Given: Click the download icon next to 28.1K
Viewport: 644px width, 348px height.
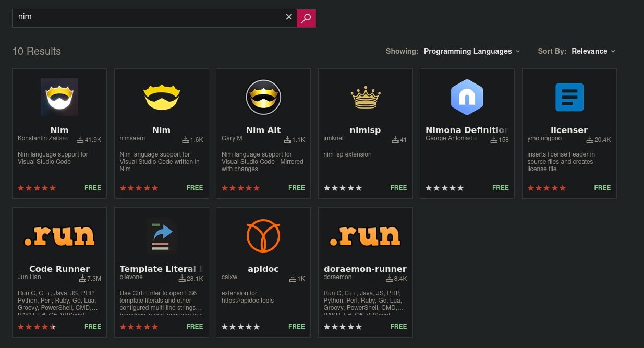Looking at the screenshot, I should click(x=183, y=279).
